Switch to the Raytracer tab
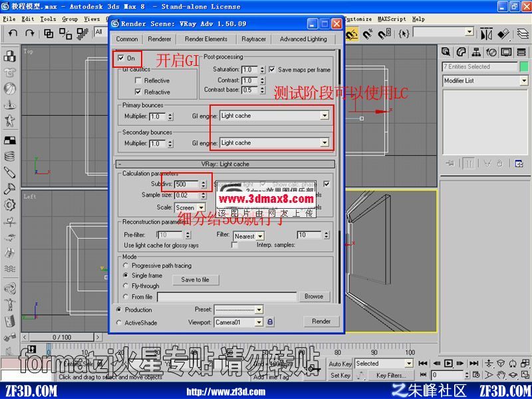Image resolution: width=532 pixels, height=399 pixels. point(253,39)
